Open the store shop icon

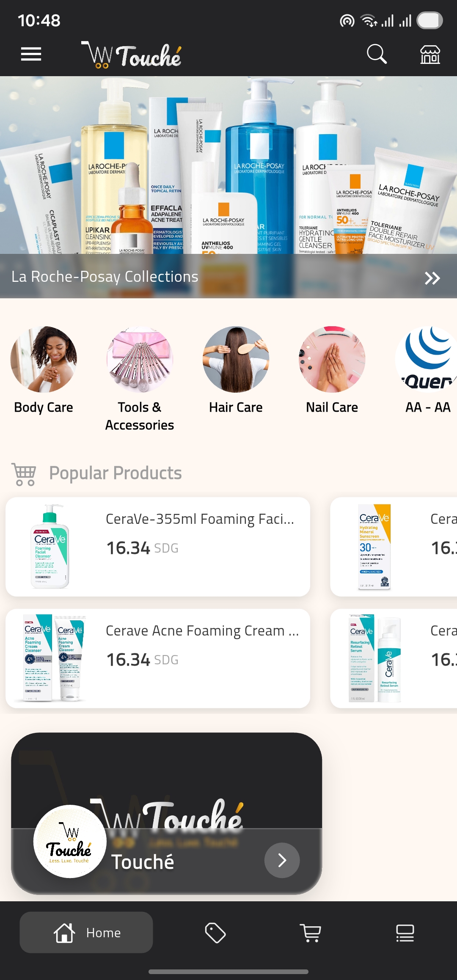tap(430, 54)
